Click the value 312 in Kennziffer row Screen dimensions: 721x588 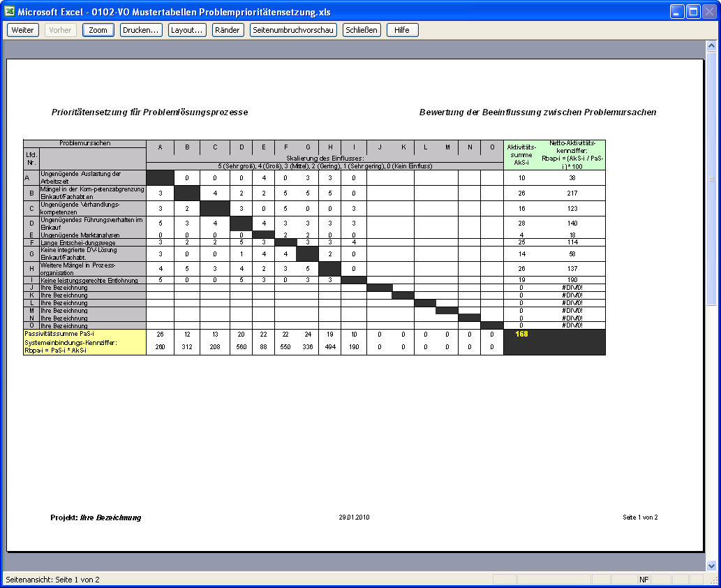click(186, 347)
